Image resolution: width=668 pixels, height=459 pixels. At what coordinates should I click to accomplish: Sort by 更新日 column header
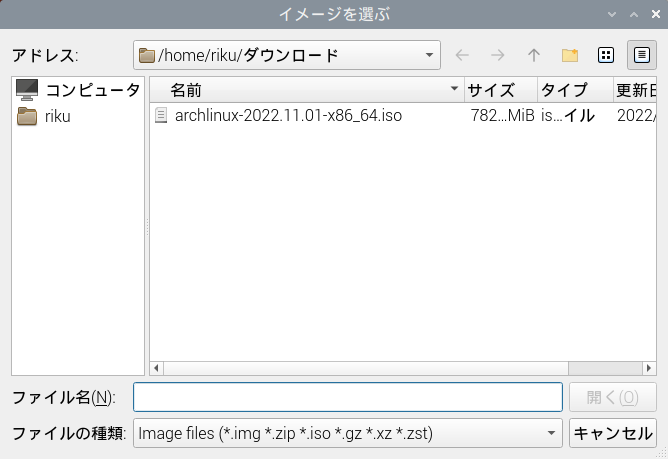(x=635, y=90)
